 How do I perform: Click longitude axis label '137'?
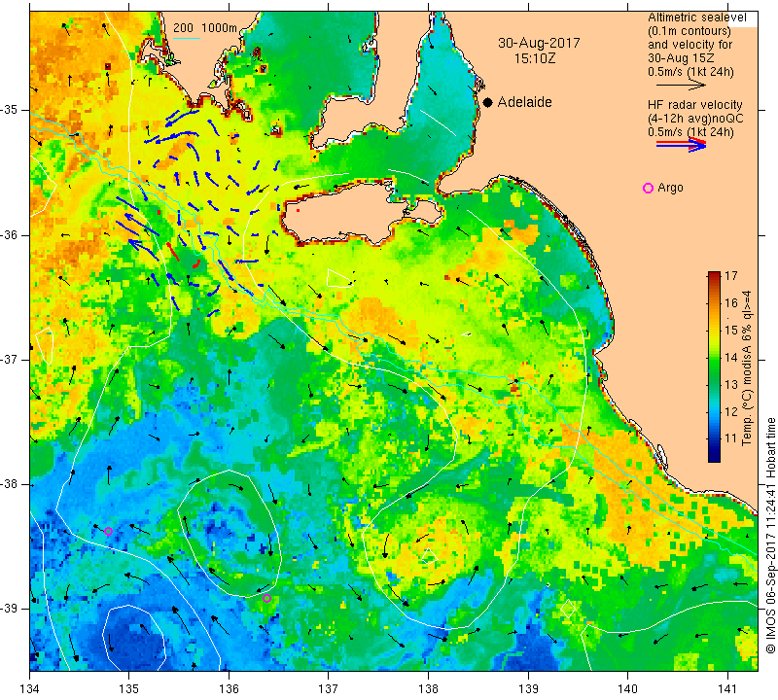coord(329,688)
